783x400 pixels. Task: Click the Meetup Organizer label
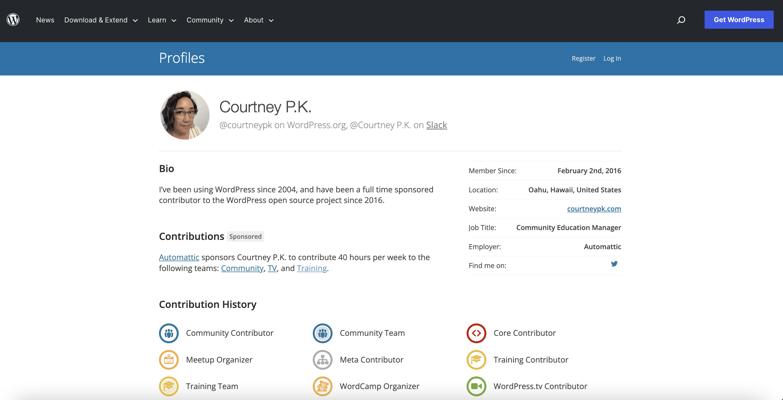point(219,360)
